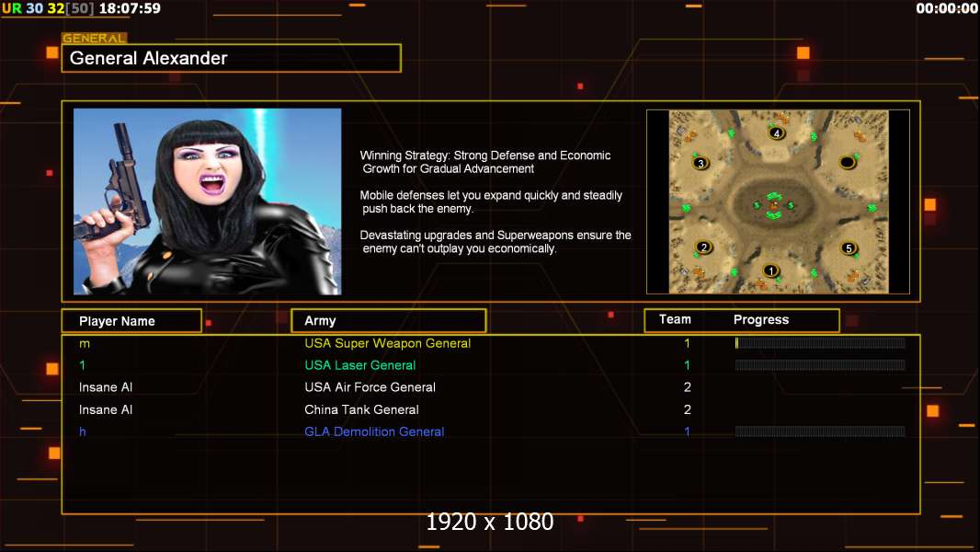Select Insane AI in the USA Air Force row
980x552 pixels.
[x=106, y=387]
